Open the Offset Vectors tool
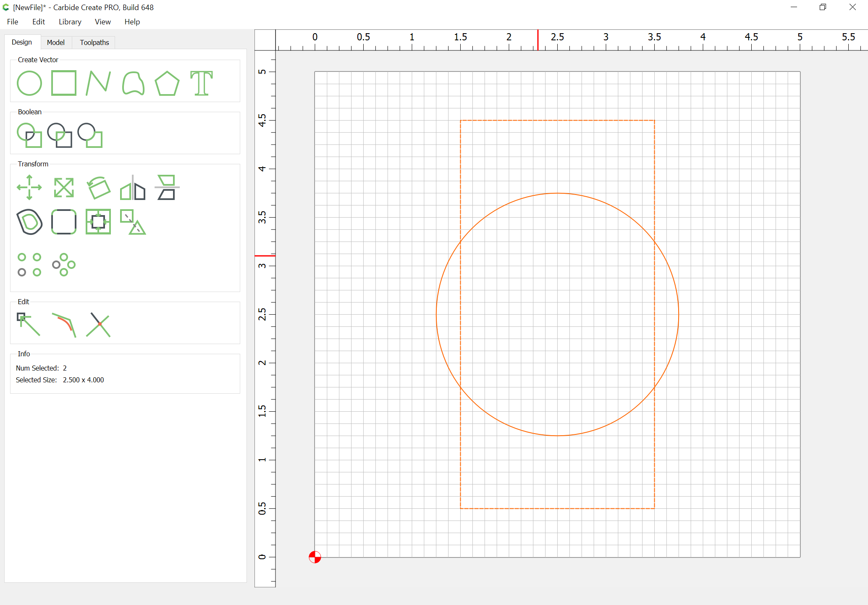 (x=29, y=222)
